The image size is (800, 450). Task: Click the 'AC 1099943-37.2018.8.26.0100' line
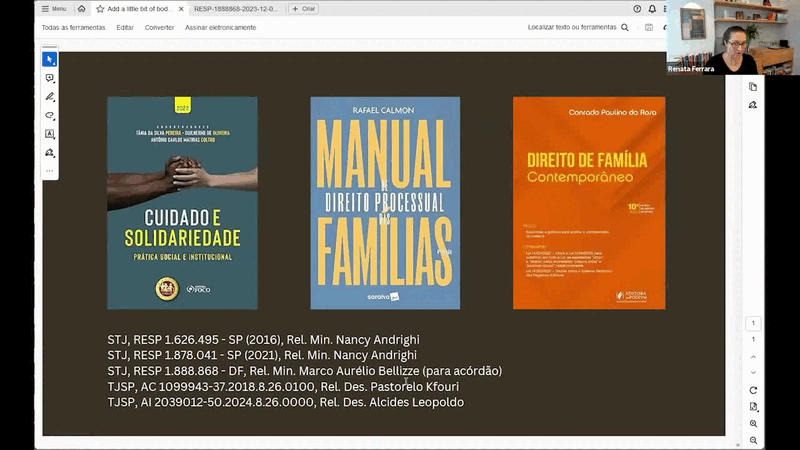[283, 387]
